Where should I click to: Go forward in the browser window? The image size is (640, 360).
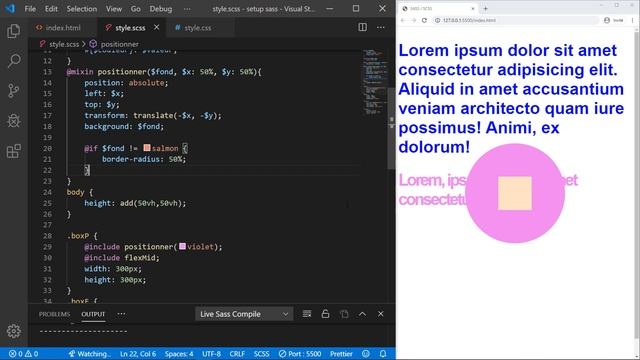tap(413, 20)
